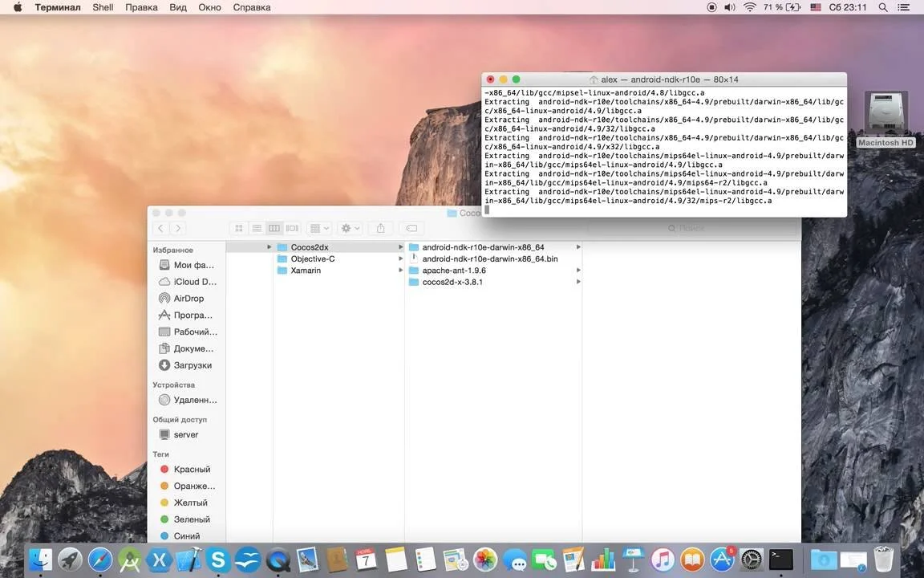The width and height of the screenshot is (924, 578).
Task: Switch Finder to icon view
Action: (x=239, y=228)
